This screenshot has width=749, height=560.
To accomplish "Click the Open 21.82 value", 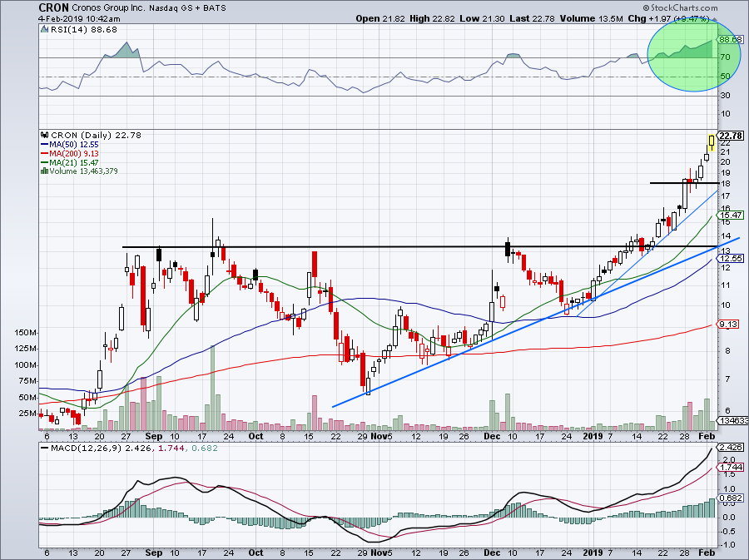I will (x=380, y=18).
